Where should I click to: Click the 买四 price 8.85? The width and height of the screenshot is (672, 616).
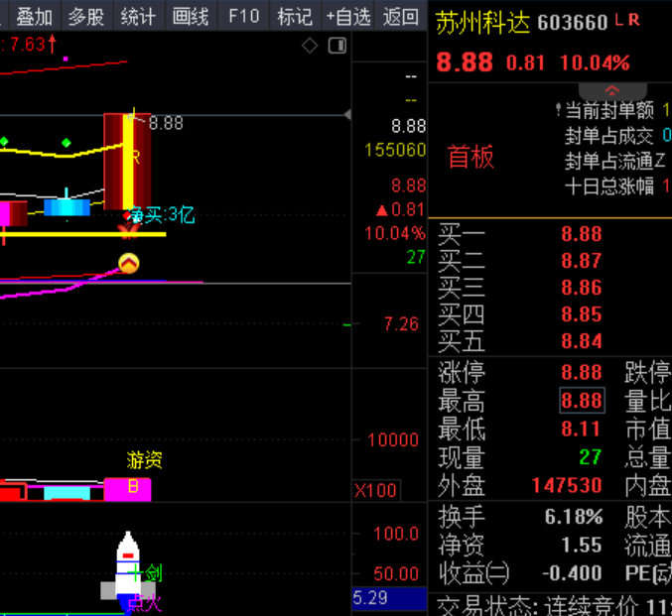click(582, 314)
